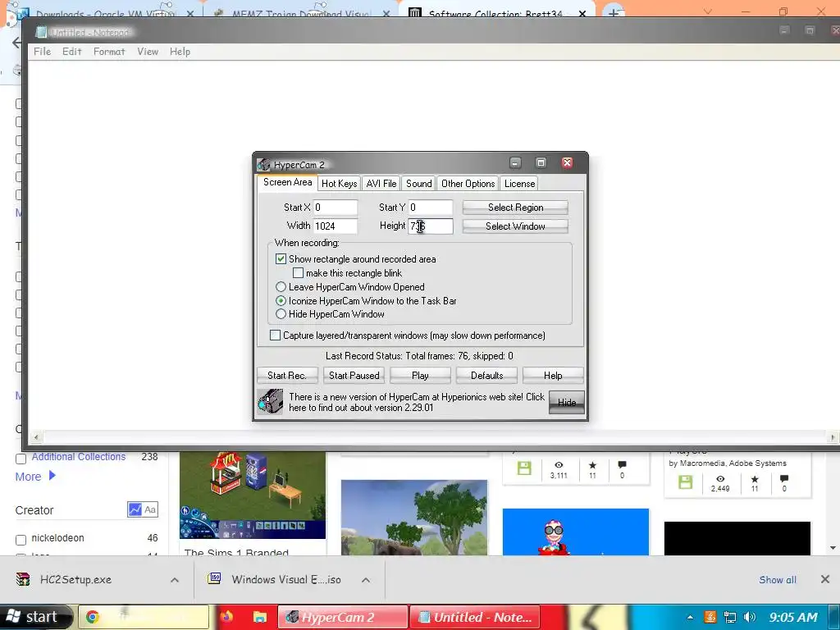Click the Creator chart view icon
The width and height of the screenshot is (840, 630).
[x=135, y=509]
